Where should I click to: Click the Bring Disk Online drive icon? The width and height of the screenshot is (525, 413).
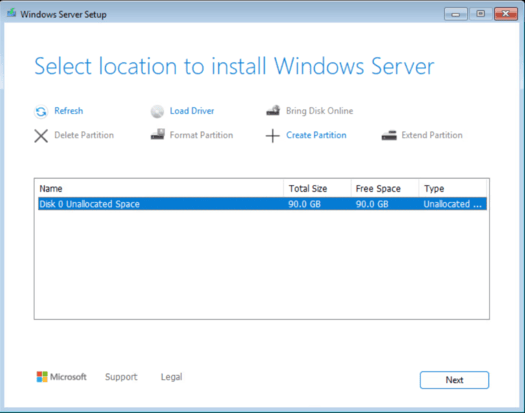coord(273,111)
